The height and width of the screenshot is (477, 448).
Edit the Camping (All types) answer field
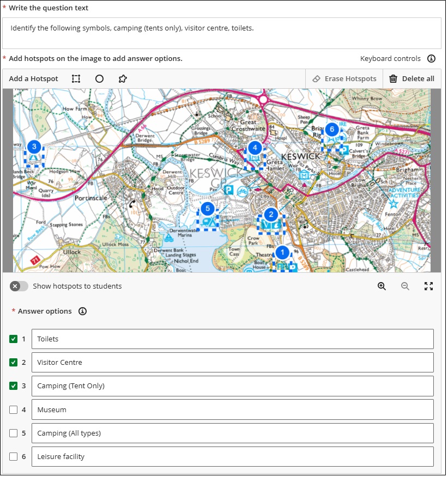tap(233, 433)
